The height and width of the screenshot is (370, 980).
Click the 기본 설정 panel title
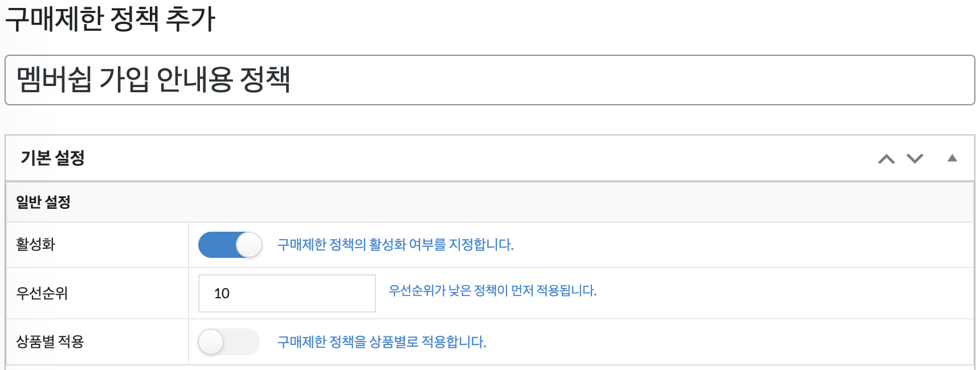(x=53, y=158)
